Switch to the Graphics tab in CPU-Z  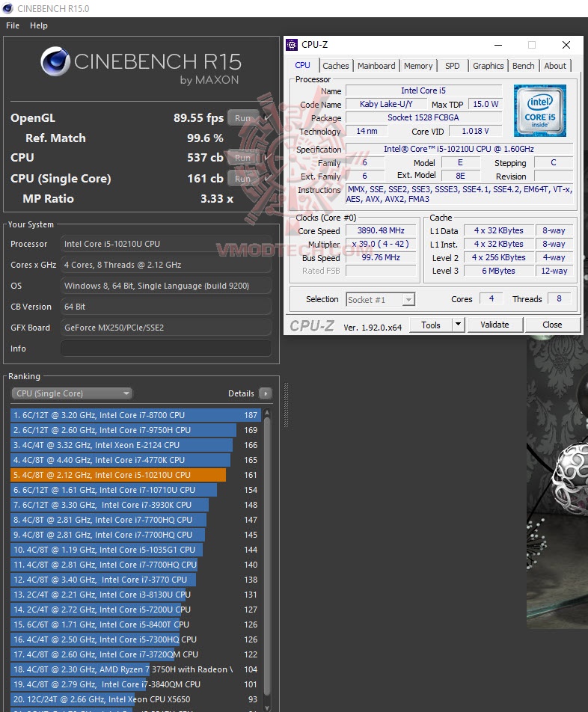coord(488,66)
